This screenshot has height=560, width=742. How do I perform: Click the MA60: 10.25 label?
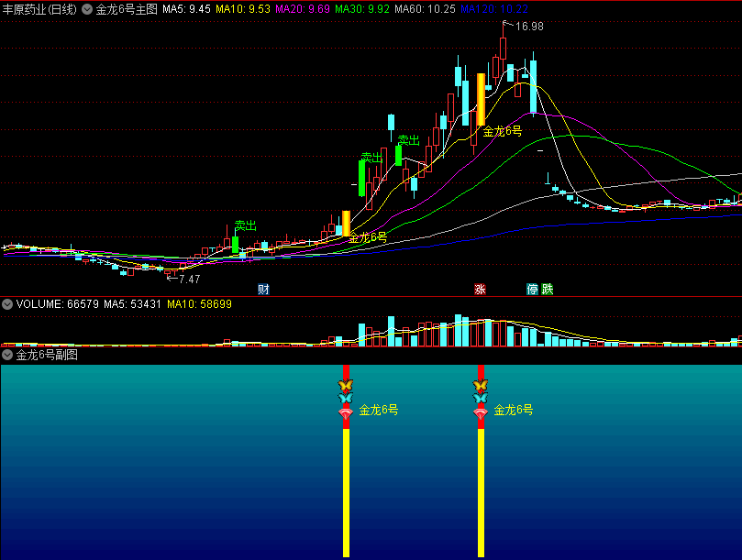pyautogui.click(x=425, y=9)
